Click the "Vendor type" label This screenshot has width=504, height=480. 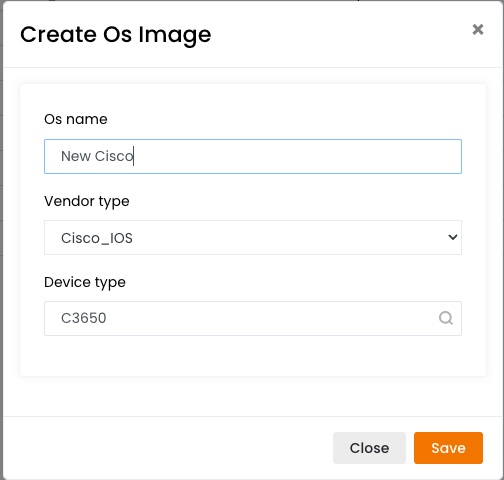(87, 201)
